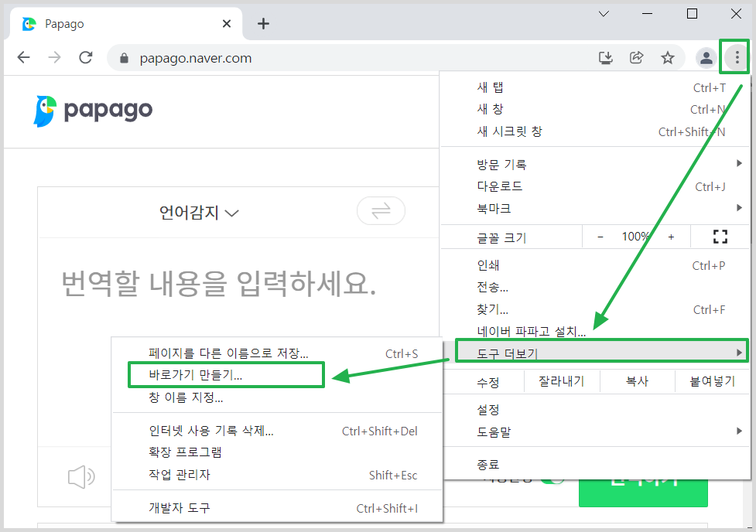
Task: Go back to previous page
Action: pos(24,58)
